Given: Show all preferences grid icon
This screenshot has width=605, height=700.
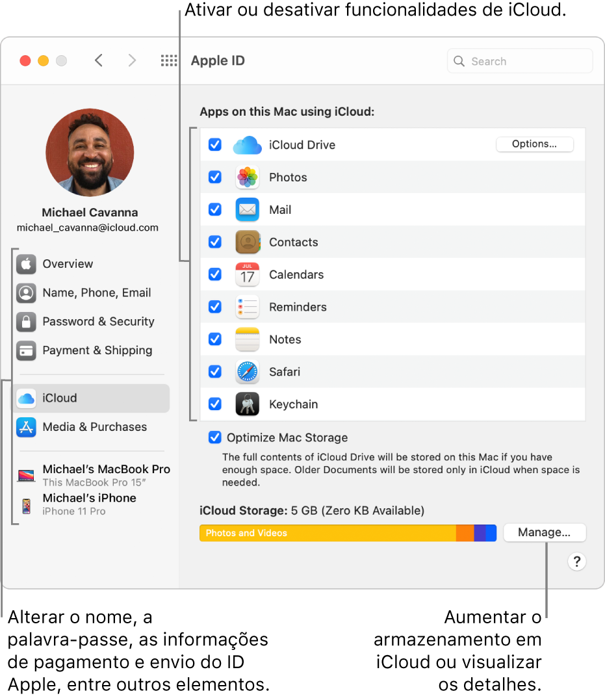Looking at the screenshot, I should pyautogui.click(x=169, y=60).
